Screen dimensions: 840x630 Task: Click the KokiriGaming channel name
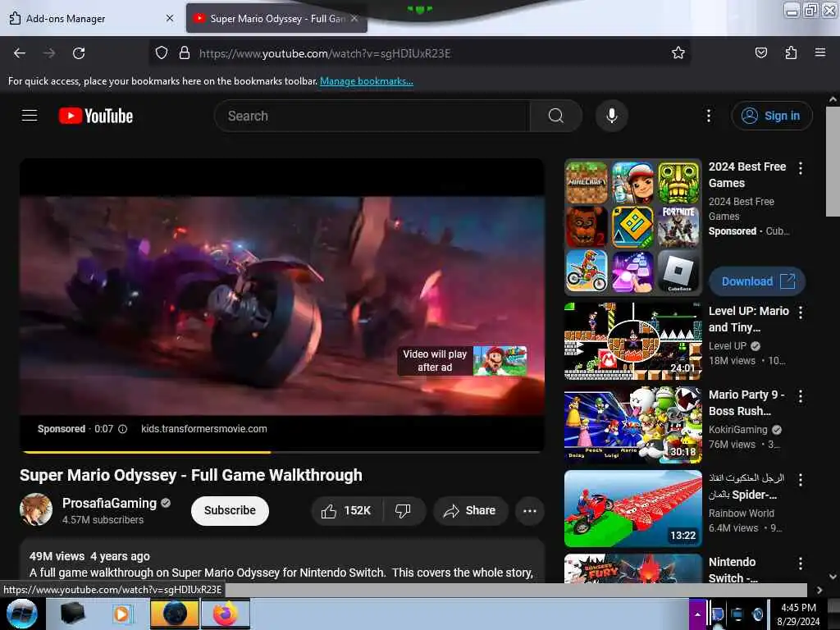pos(737,430)
